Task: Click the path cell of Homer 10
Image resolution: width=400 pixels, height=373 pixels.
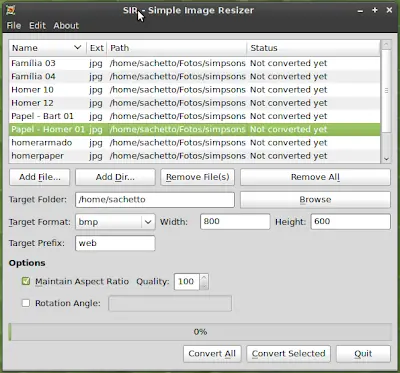Action: click(x=177, y=90)
